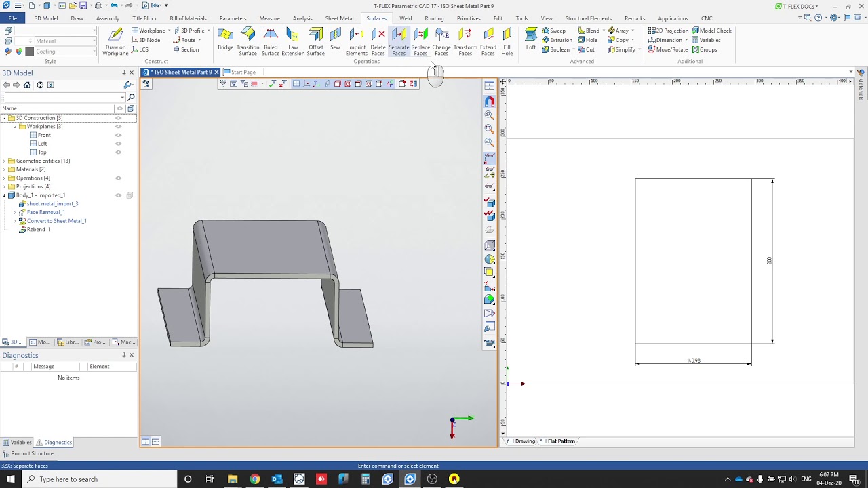Click the Delete Faces tool
This screenshot has height=488, width=868.
coord(378,41)
